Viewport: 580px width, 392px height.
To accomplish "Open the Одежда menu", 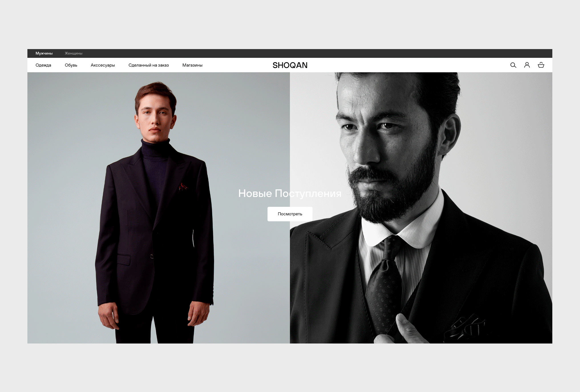I will (43, 65).
